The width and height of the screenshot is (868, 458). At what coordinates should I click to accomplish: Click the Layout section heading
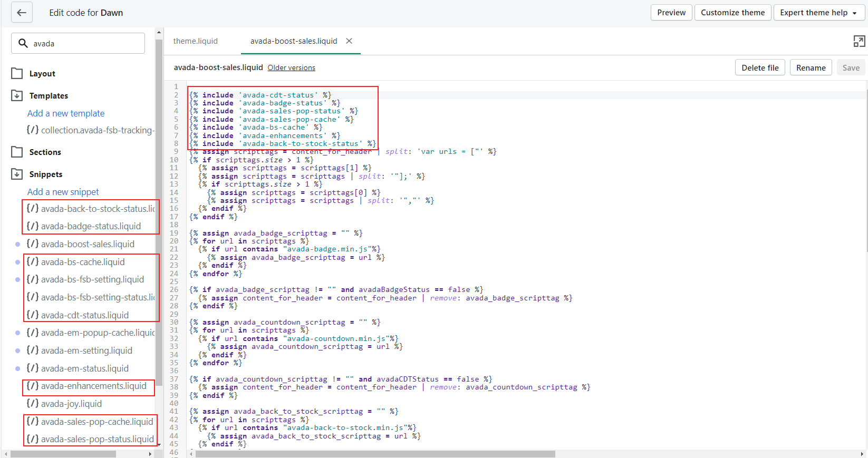tap(42, 74)
